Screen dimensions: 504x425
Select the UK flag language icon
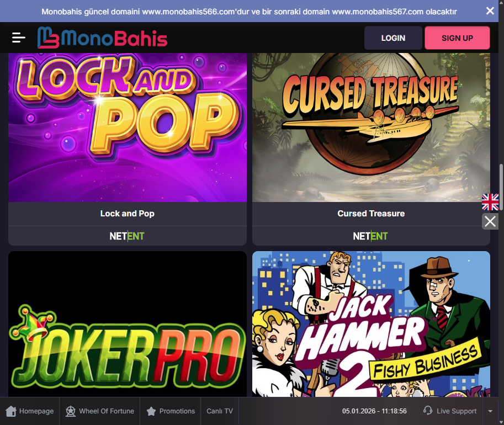click(490, 202)
